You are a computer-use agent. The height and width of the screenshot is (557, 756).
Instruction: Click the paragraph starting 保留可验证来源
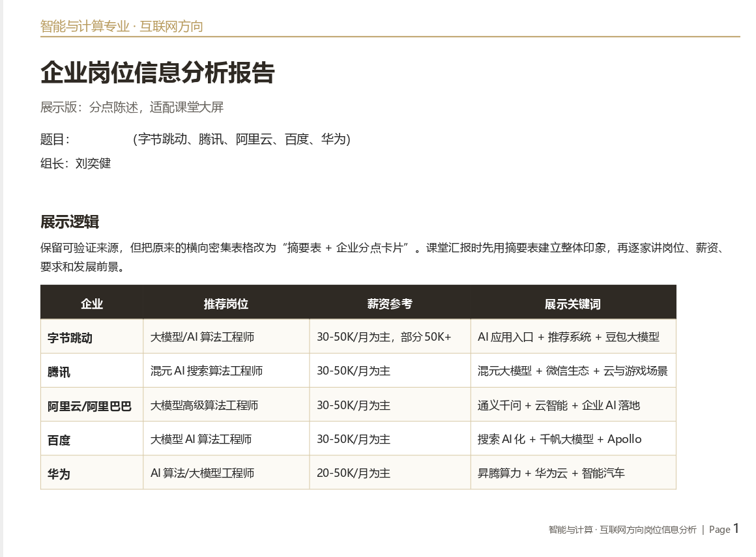383,257
